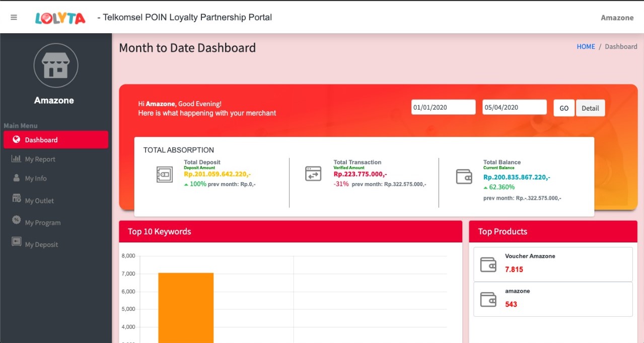The width and height of the screenshot is (644, 343).
Task: Click the My Deposit icon in sidebar
Action: tap(16, 241)
